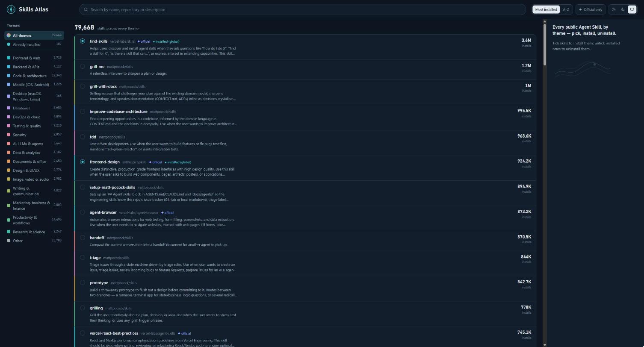
Task: Filter by AI, LLMs & agents theme
Action: (34, 144)
